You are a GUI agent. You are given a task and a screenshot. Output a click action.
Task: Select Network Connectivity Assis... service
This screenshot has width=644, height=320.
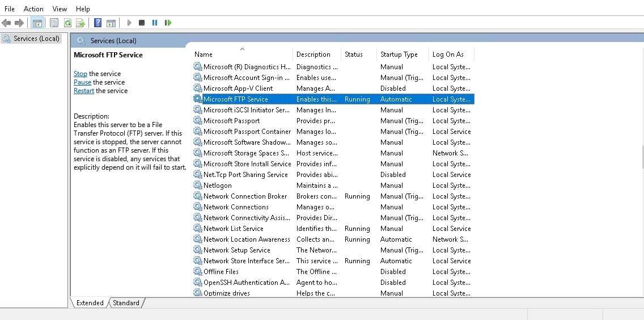tap(333, 217)
